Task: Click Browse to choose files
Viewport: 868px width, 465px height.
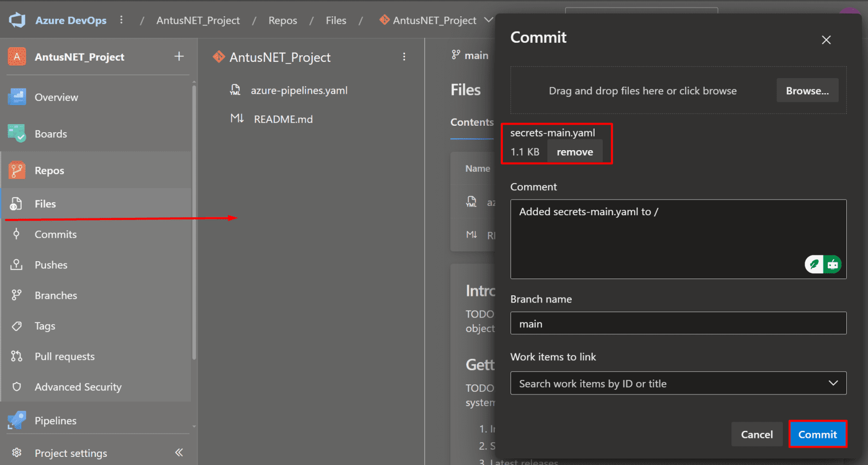Action: [x=807, y=91]
